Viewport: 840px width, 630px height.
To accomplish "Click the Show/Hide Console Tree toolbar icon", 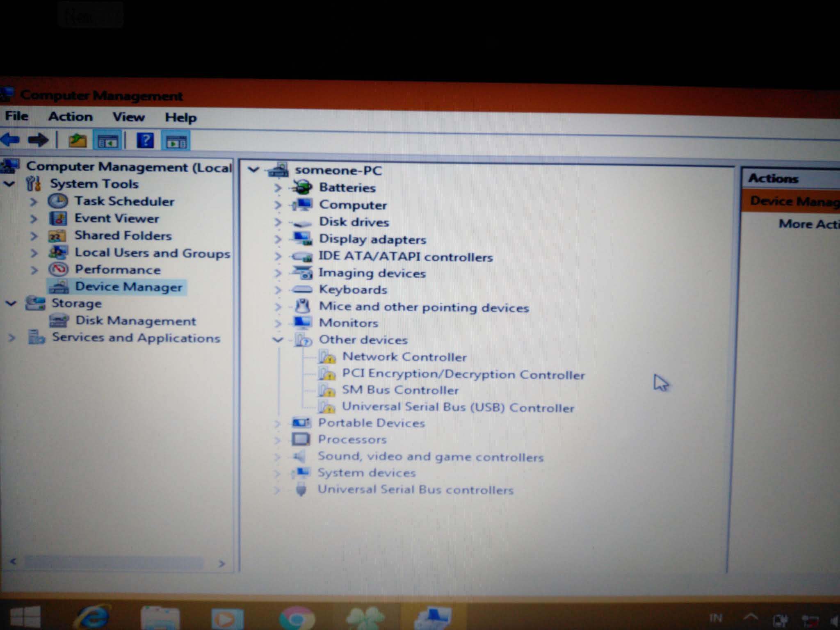I will click(x=107, y=142).
